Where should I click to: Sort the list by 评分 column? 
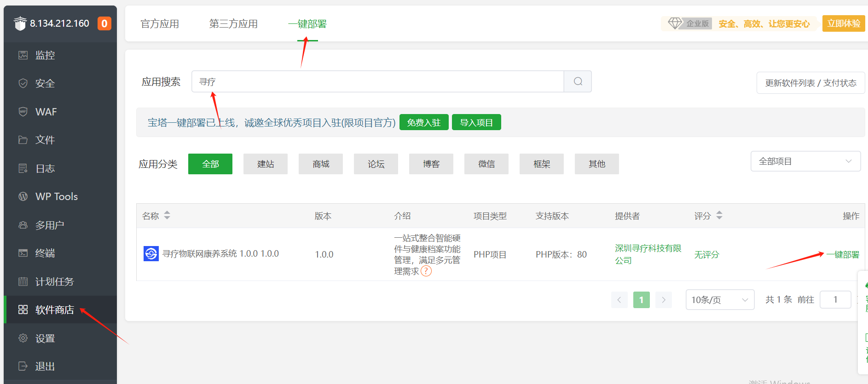pos(719,215)
